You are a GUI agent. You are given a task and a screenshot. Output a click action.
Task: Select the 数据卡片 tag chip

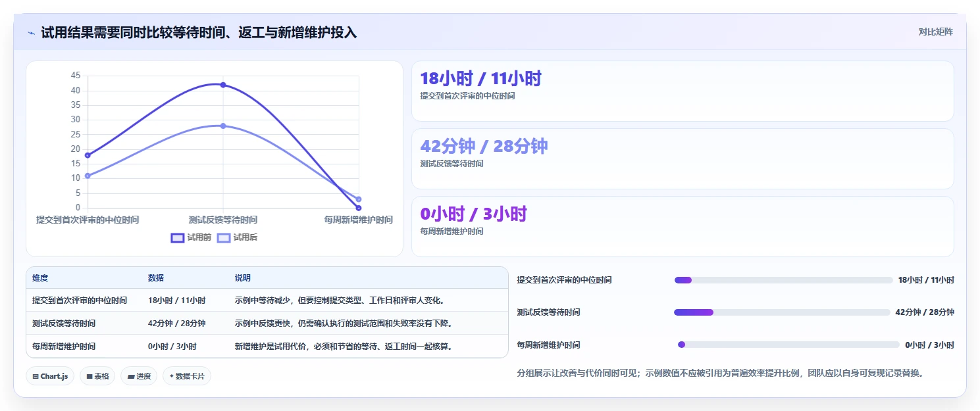[x=187, y=376]
